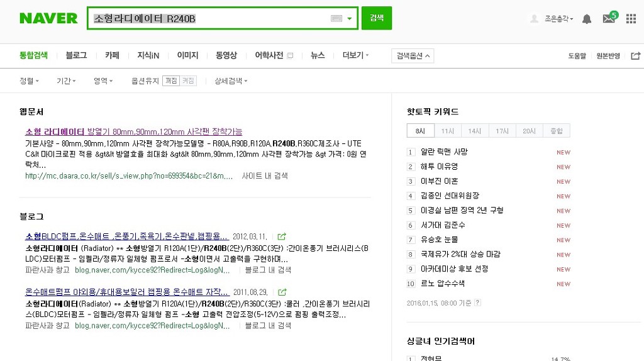The width and height of the screenshot is (644, 361).
Task: Select the 11시 hot topic tab
Action: 448,131
